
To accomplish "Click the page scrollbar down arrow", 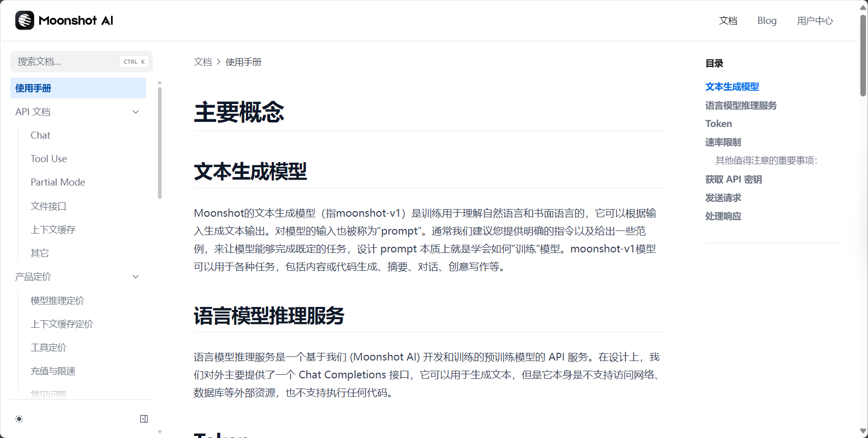I will tap(863, 431).
